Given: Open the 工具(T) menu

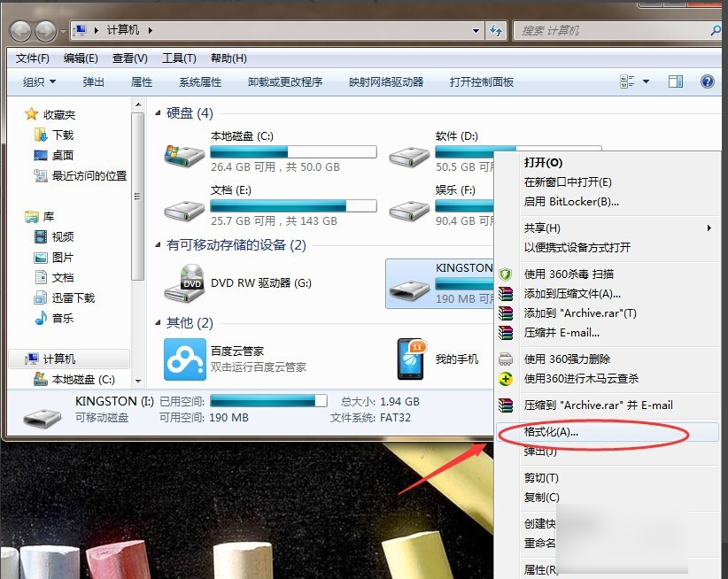Looking at the screenshot, I should (179, 58).
